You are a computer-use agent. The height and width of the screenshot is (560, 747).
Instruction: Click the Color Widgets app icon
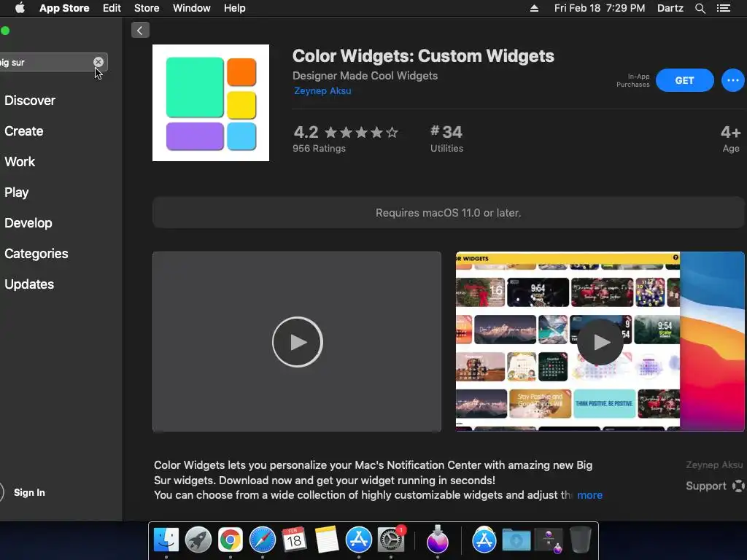pyautogui.click(x=211, y=103)
